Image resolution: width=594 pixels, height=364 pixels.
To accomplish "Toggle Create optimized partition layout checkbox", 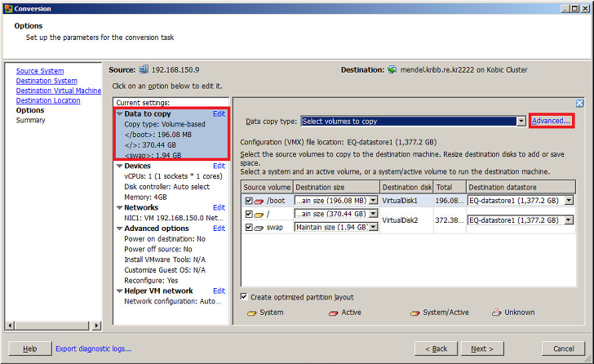I will tap(244, 296).
